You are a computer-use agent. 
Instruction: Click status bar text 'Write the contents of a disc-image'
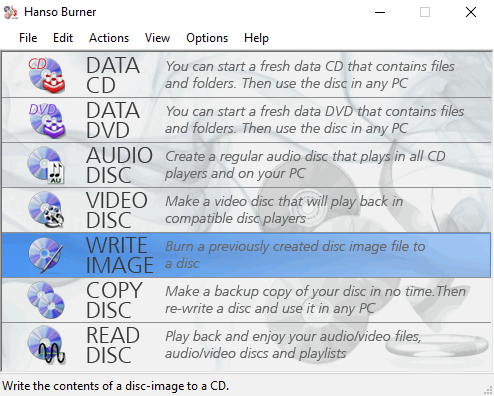[116, 386]
